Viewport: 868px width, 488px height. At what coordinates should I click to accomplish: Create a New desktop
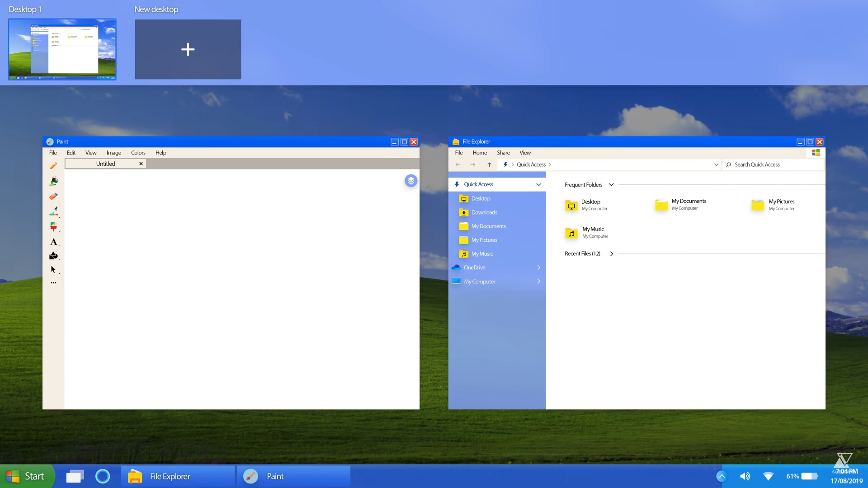[x=188, y=49]
